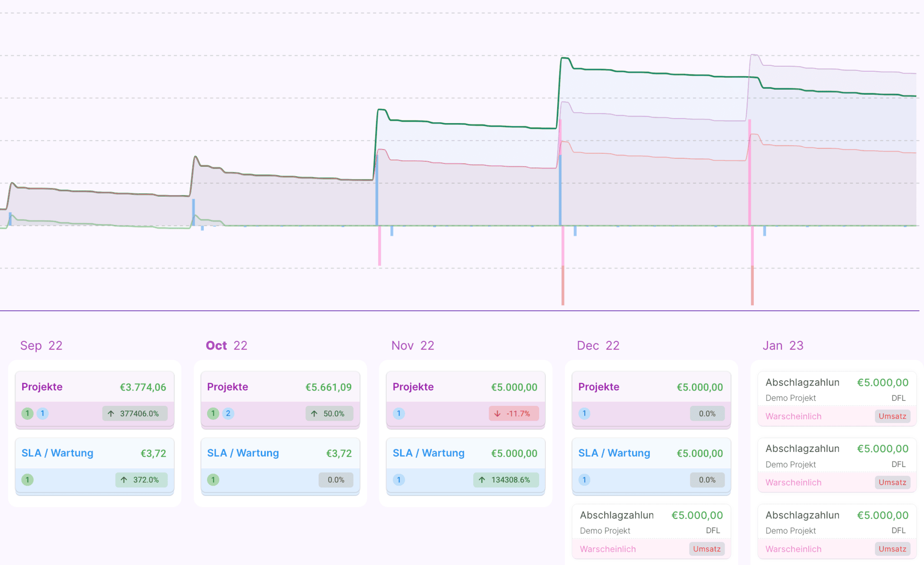Click green count badge in Sep Projekte card

[x=28, y=413]
